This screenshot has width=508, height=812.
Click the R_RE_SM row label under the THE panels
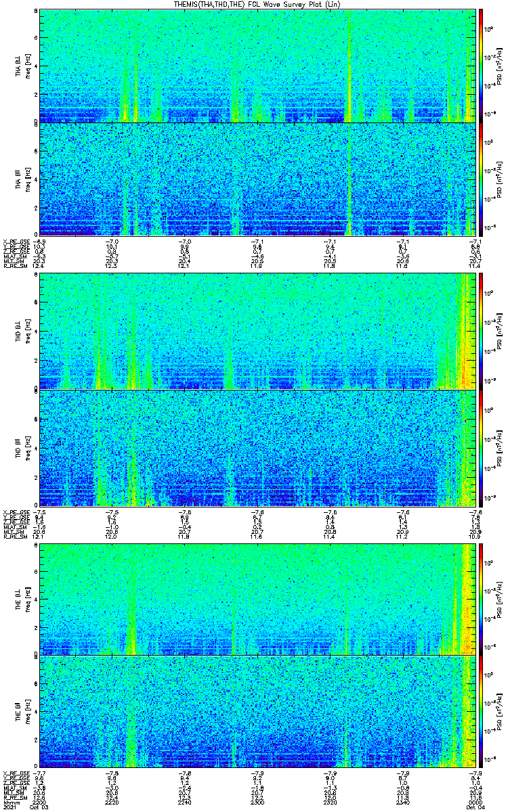(x=14, y=797)
